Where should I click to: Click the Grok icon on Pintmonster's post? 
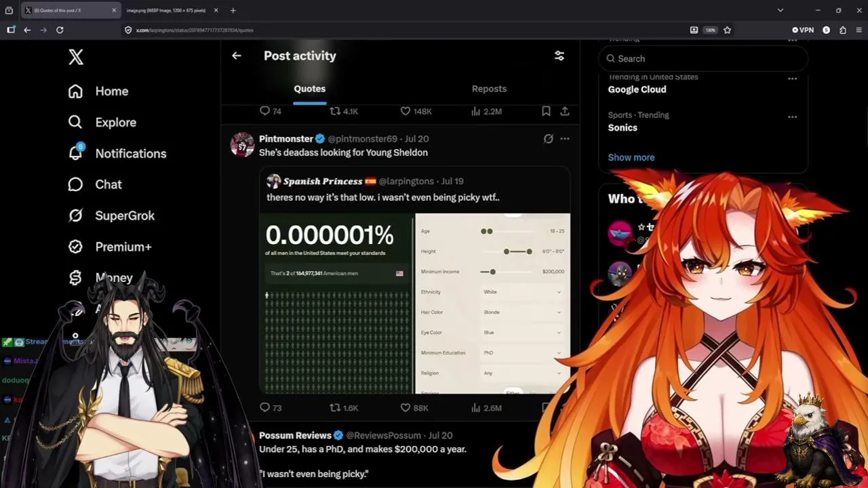pyautogui.click(x=548, y=138)
